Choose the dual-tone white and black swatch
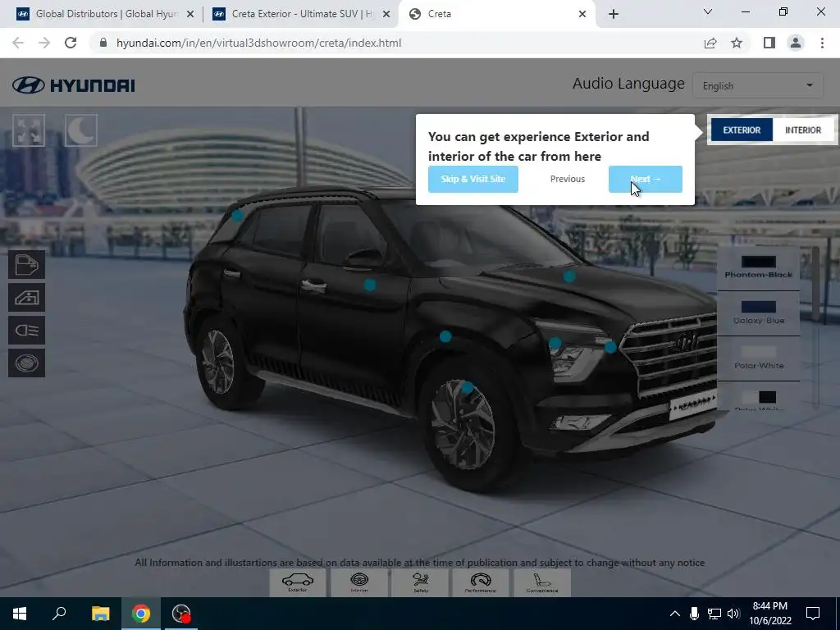 click(758, 397)
